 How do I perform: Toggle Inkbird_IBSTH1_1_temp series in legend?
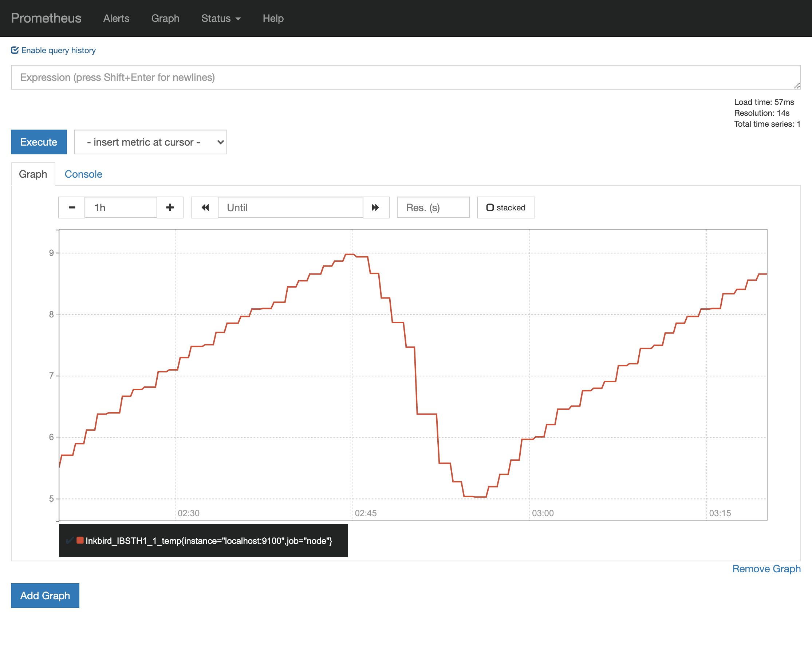point(209,541)
